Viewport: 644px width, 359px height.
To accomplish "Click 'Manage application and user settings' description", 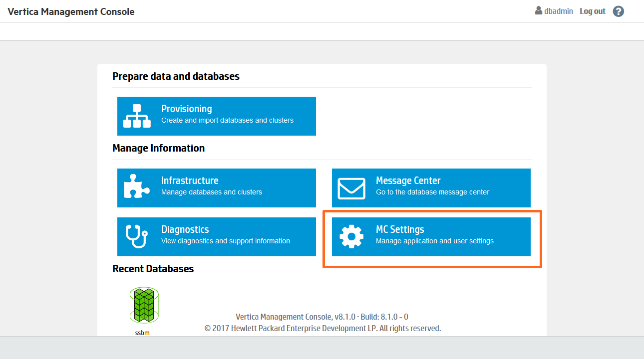I will pyautogui.click(x=434, y=241).
